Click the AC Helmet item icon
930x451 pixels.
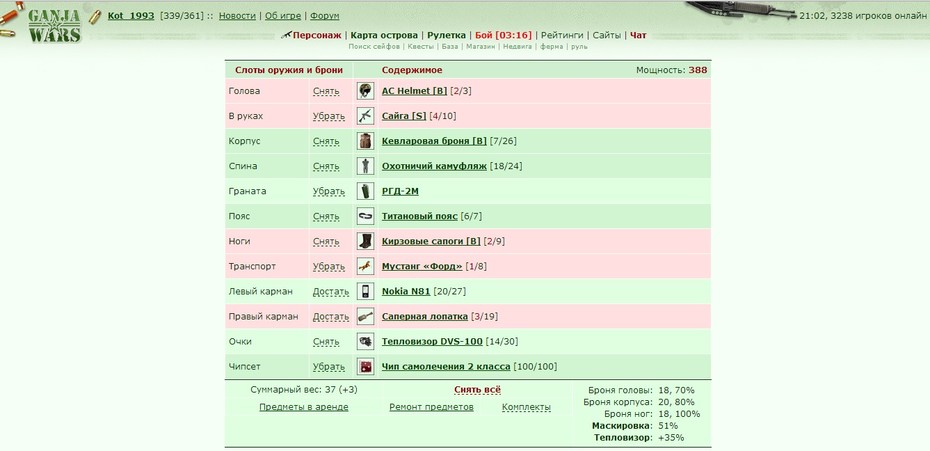[365, 91]
